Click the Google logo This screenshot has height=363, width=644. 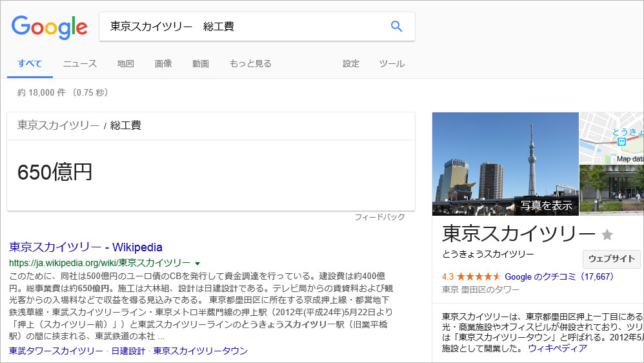click(50, 26)
